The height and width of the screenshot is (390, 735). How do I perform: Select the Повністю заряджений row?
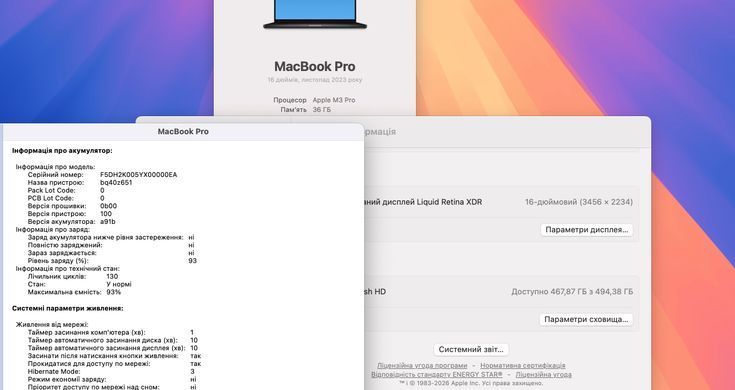(111, 245)
